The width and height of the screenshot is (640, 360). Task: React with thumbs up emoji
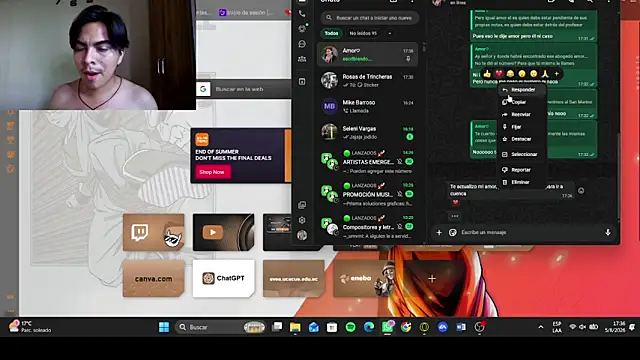point(487,73)
